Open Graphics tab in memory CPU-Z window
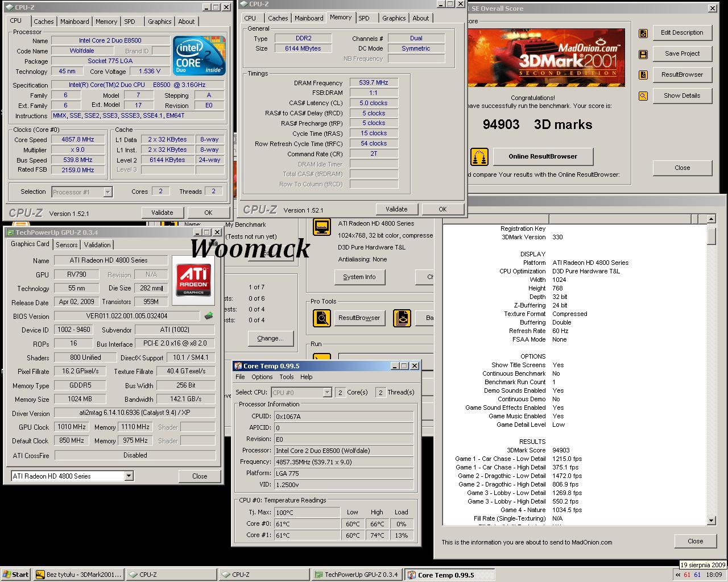The width and height of the screenshot is (728, 582). 394,18
